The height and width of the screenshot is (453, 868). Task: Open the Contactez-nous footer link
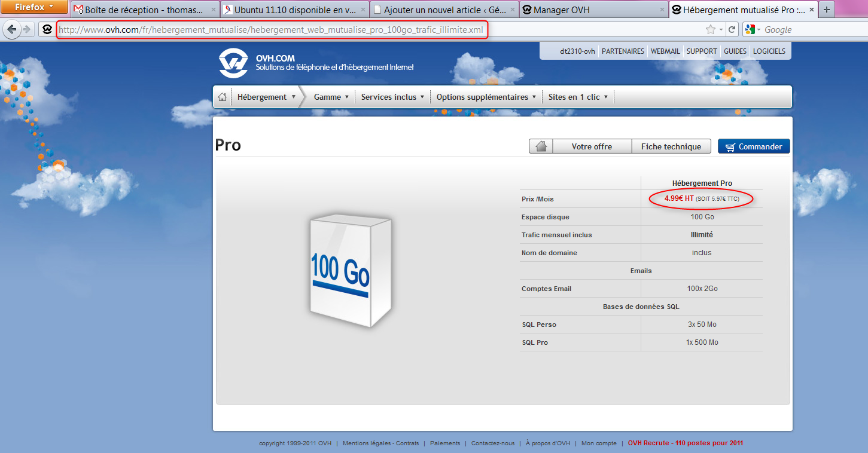[x=492, y=443]
